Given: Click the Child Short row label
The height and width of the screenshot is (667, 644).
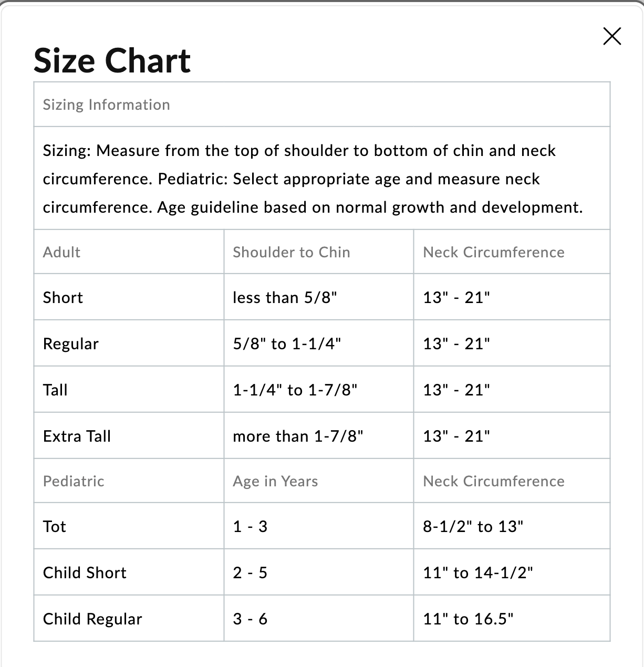Looking at the screenshot, I should pyautogui.click(x=85, y=573).
